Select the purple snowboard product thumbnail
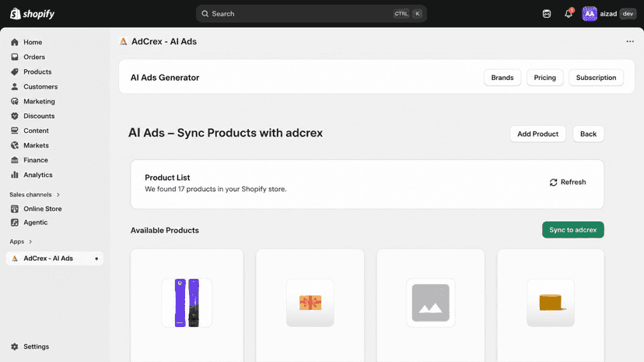The image size is (644, 362). point(187,303)
